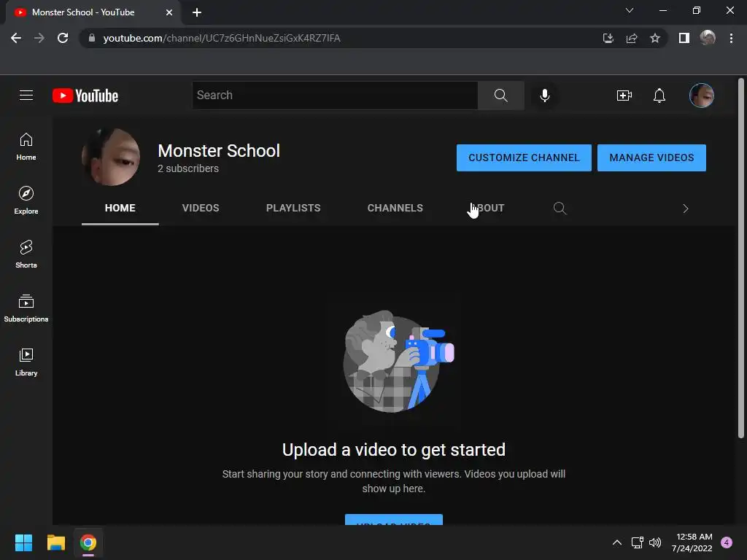View site information lock icon
Viewport: 747px width, 560px height.
click(92, 38)
